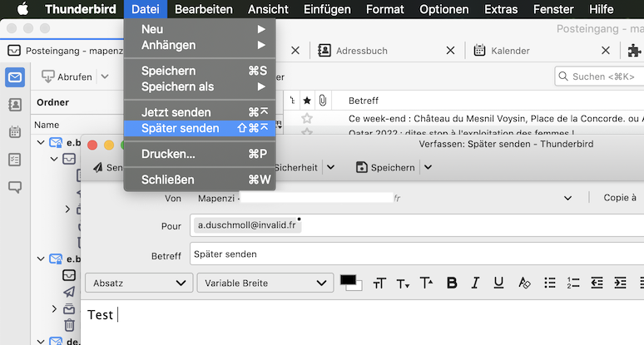Open the calendar from the left sidebar
The height and width of the screenshot is (345, 644).
tap(15, 132)
